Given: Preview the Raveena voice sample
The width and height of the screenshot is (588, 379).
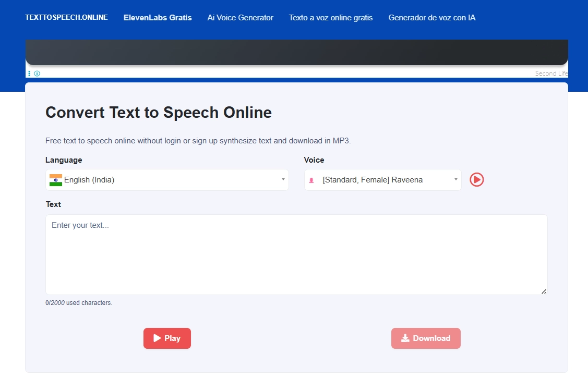Looking at the screenshot, I should coord(476,179).
